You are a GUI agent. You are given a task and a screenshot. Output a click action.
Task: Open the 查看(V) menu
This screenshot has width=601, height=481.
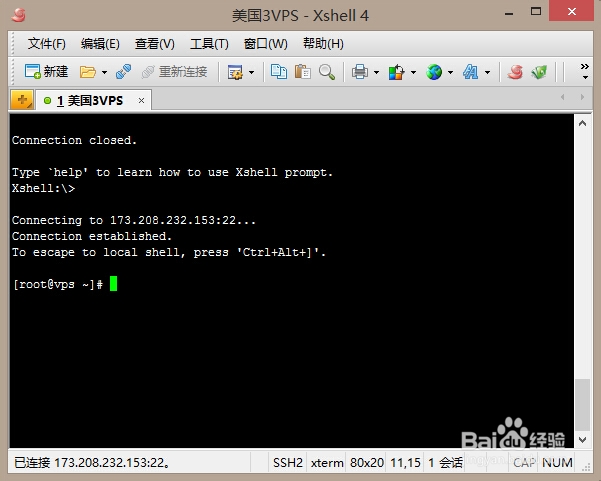coord(154,44)
